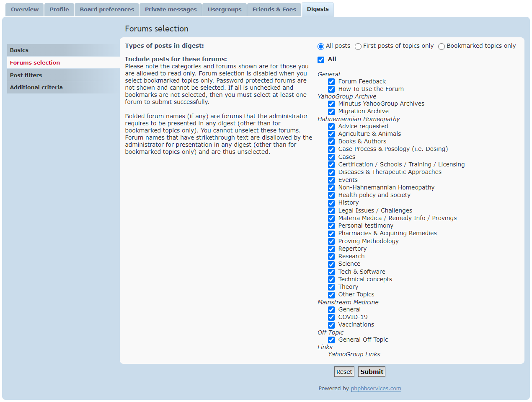Open Additional criteria sidebar item

tap(63, 87)
